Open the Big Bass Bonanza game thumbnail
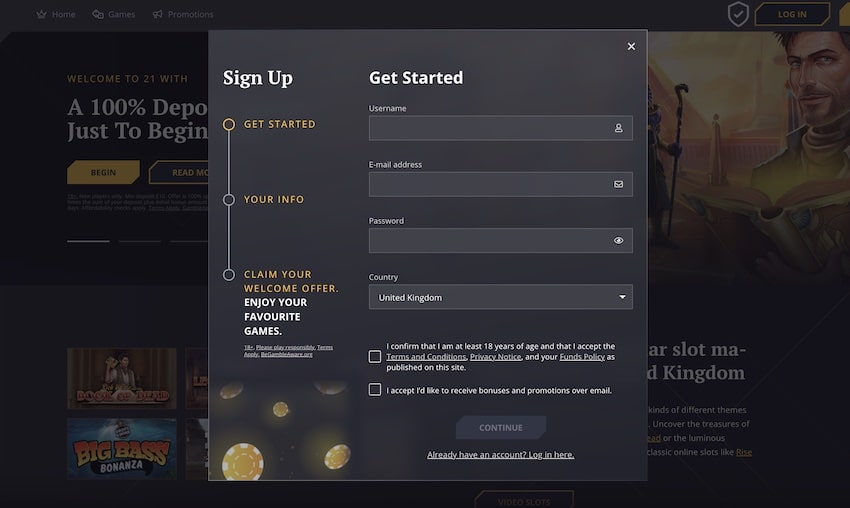850x508 pixels. (122, 449)
